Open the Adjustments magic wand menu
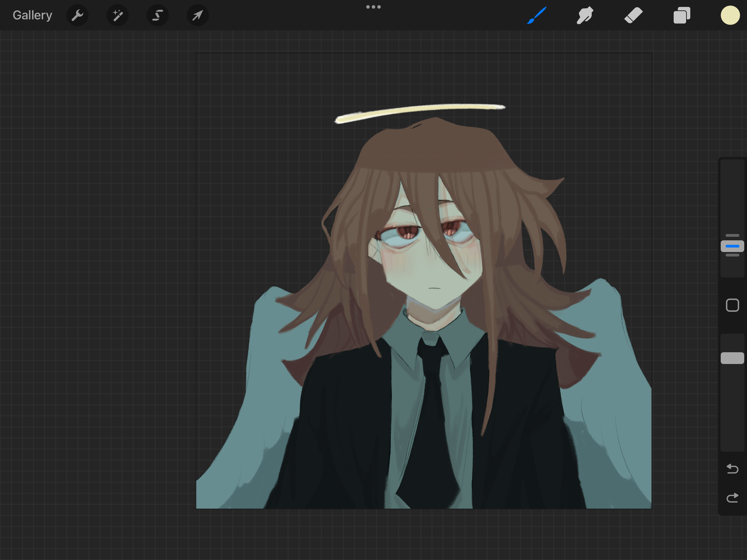Viewport: 747px width, 560px height. (118, 15)
